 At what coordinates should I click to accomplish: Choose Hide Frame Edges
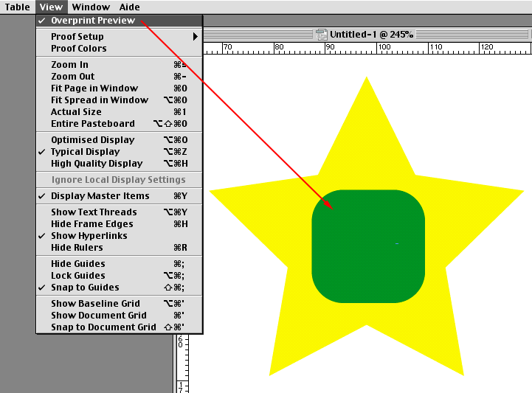120,224
